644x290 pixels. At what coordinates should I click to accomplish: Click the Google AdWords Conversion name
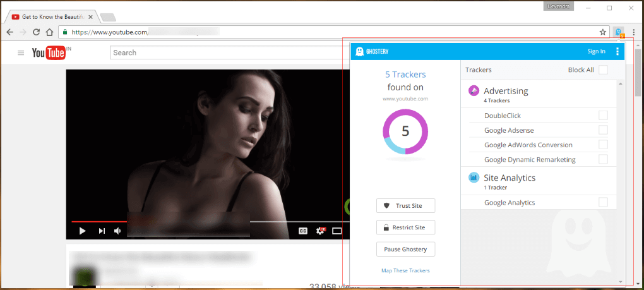[528, 145]
